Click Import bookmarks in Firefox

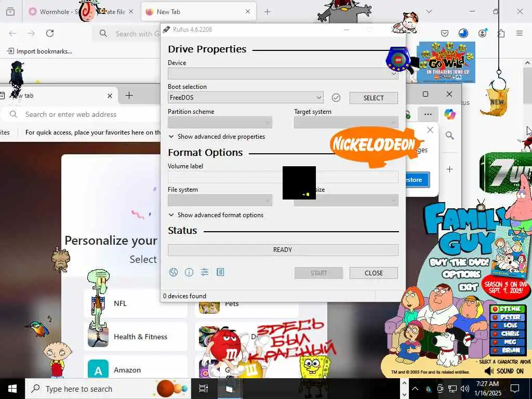[x=39, y=51]
